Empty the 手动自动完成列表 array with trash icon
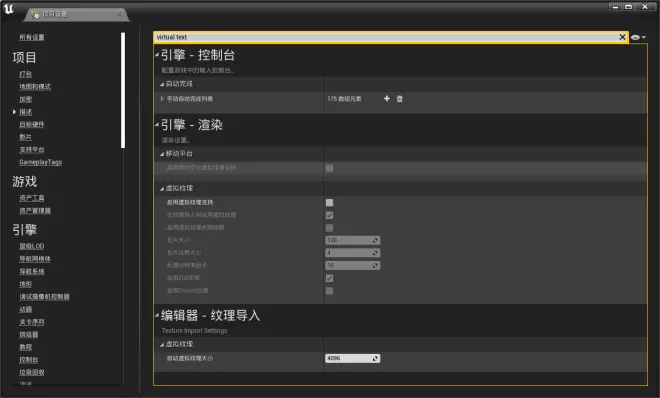Screen dimensions: 660x398 (x=399, y=99)
